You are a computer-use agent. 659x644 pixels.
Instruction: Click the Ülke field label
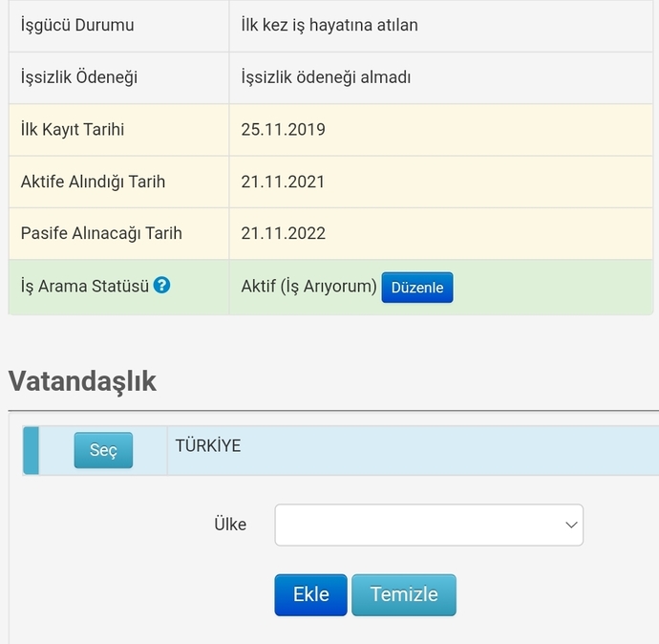point(230,525)
